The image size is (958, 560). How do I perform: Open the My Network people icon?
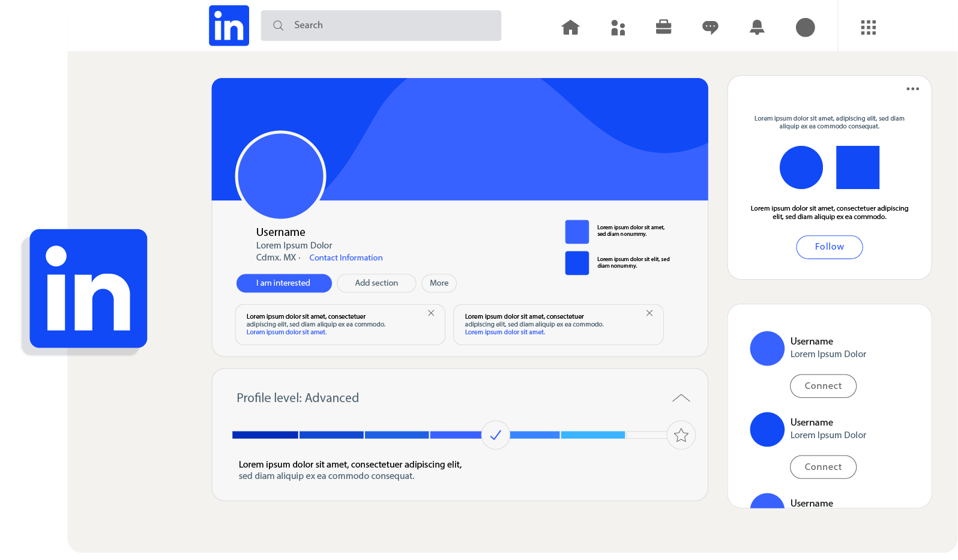tap(618, 28)
